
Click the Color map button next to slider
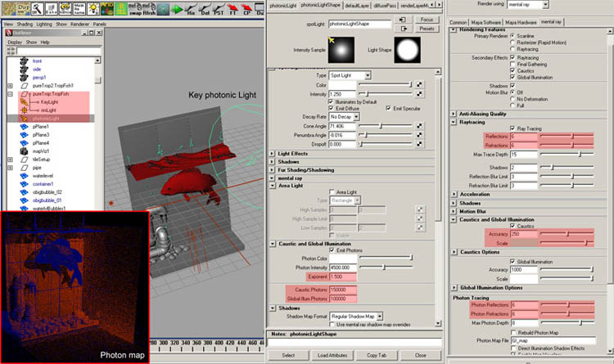[x=419, y=84]
